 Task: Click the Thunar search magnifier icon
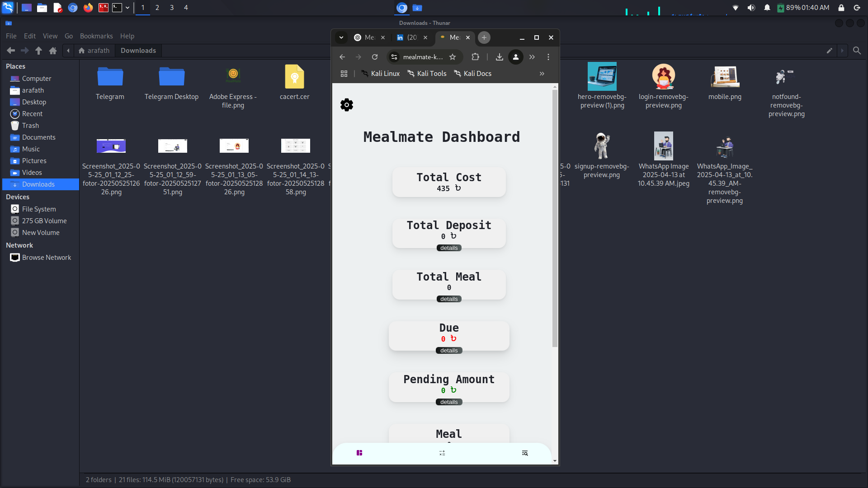point(857,51)
